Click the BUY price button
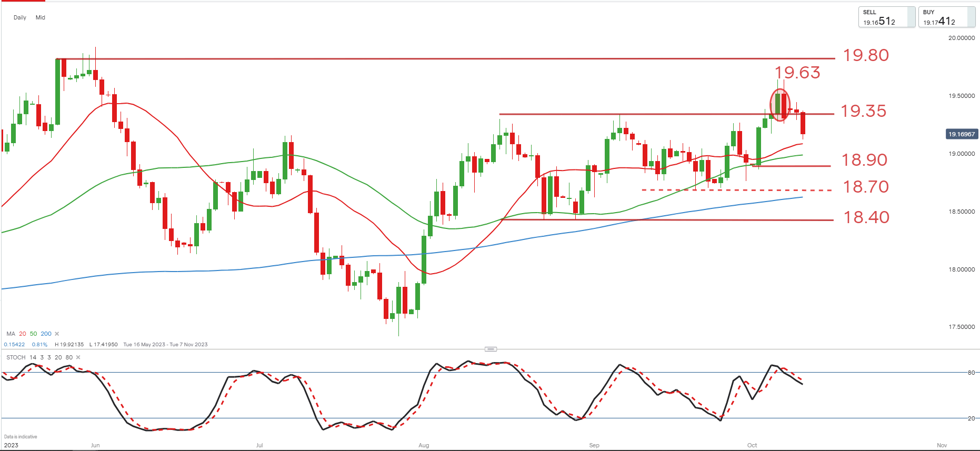 coord(946,17)
